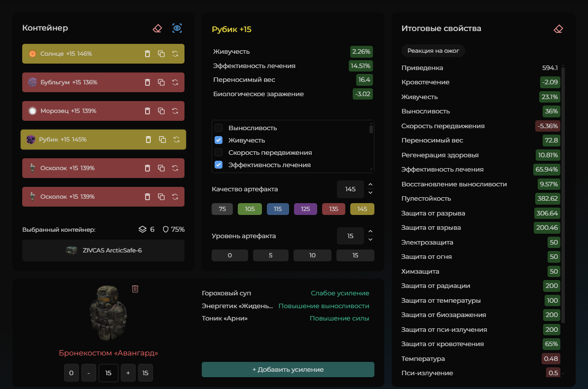Enable the Выносливость checkbox
The image size is (588, 389).
click(219, 128)
